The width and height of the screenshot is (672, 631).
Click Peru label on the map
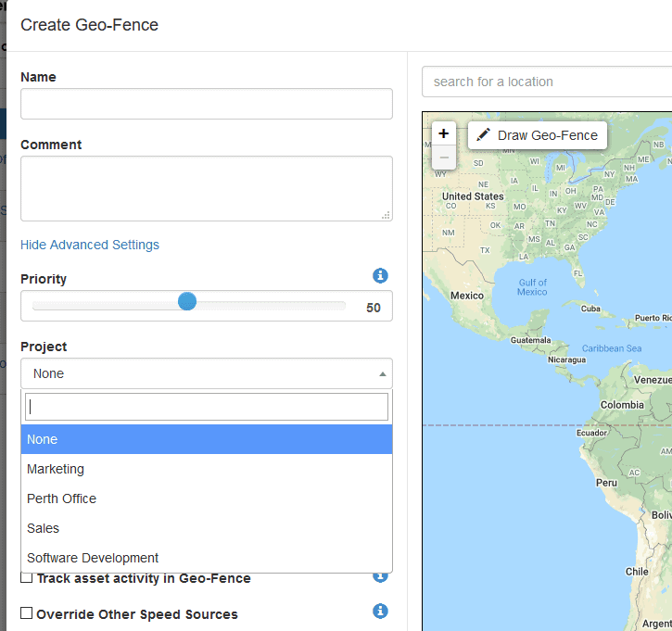pos(606,483)
